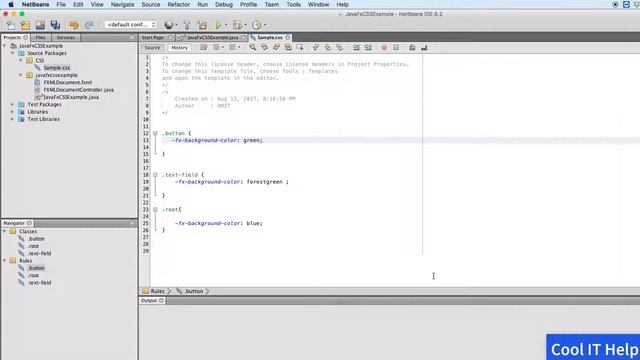Viewport: 640px width, 360px height.
Task: Fold the .root rule on line 23
Action: tap(155, 209)
